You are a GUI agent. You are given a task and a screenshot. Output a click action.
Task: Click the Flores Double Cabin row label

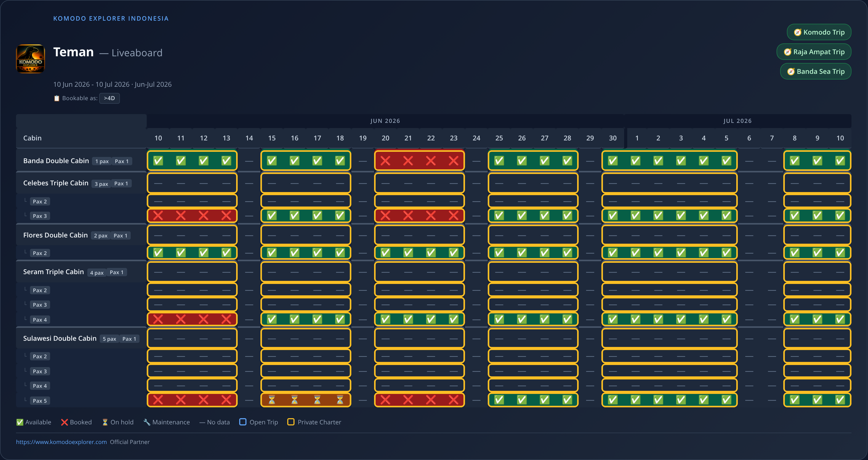coord(55,235)
